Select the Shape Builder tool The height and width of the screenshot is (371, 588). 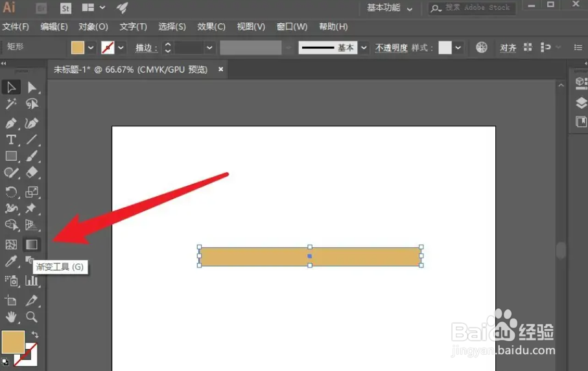coord(11,225)
